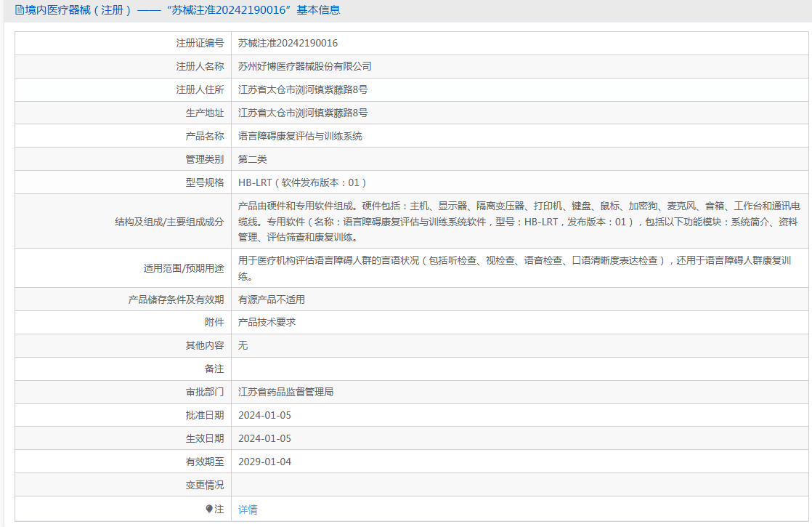812x527 pixels.
Task: Click the 型号规格 label
Action: (x=205, y=183)
